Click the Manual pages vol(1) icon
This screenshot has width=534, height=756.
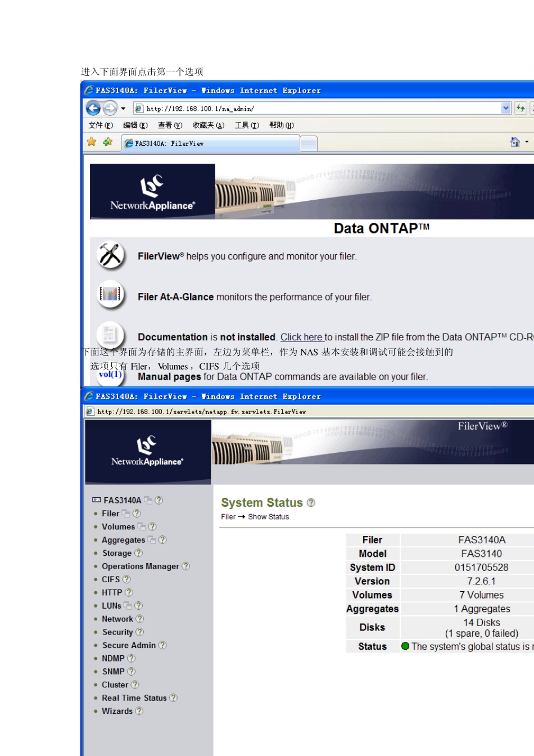[110, 375]
